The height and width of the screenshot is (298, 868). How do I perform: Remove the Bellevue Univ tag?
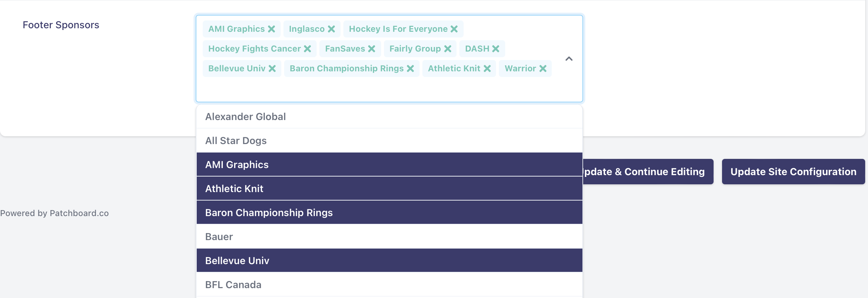[x=272, y=68]
